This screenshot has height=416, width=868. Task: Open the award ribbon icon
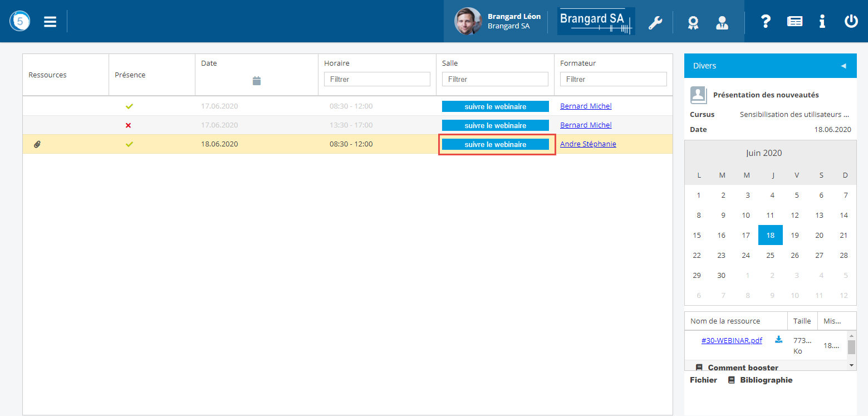(x=693, y=23)
